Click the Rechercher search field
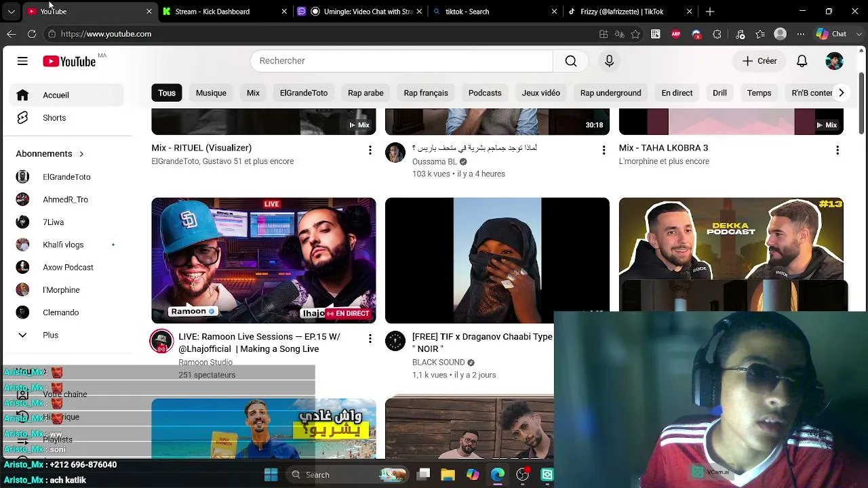 pos(401,61)
